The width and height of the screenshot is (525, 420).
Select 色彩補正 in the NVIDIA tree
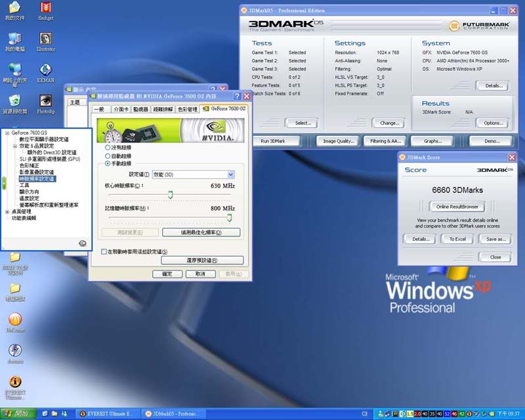pyautogui.click(x=29, y=166)
